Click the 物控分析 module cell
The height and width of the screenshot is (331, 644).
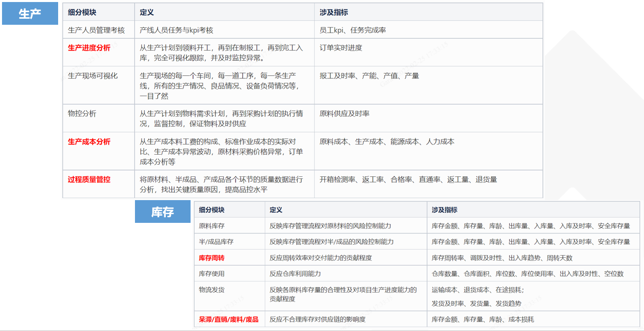pos(82,114)
